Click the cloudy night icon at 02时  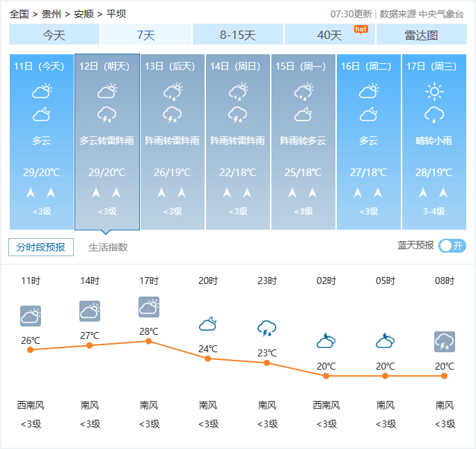click(326, 341)
